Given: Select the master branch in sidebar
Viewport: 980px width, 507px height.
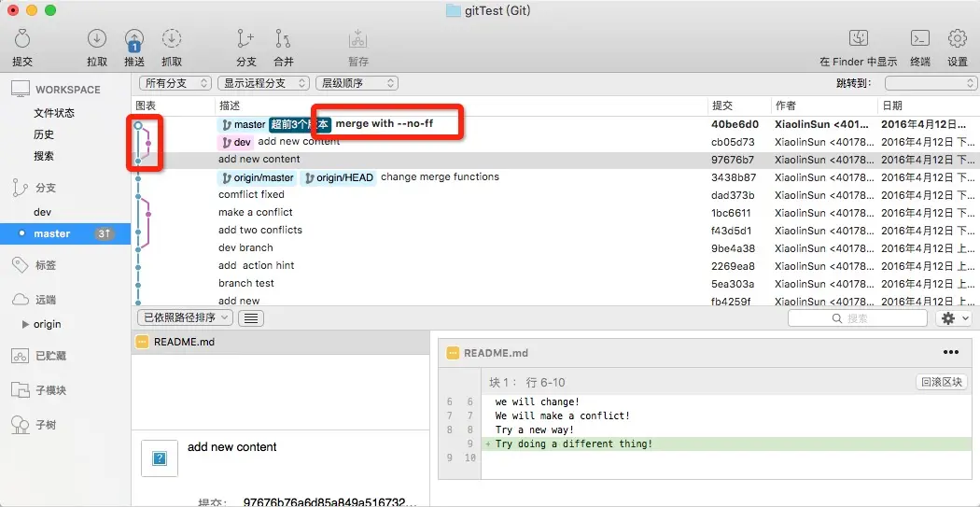Looking at the screenshot, I should [x=65, y=233].
